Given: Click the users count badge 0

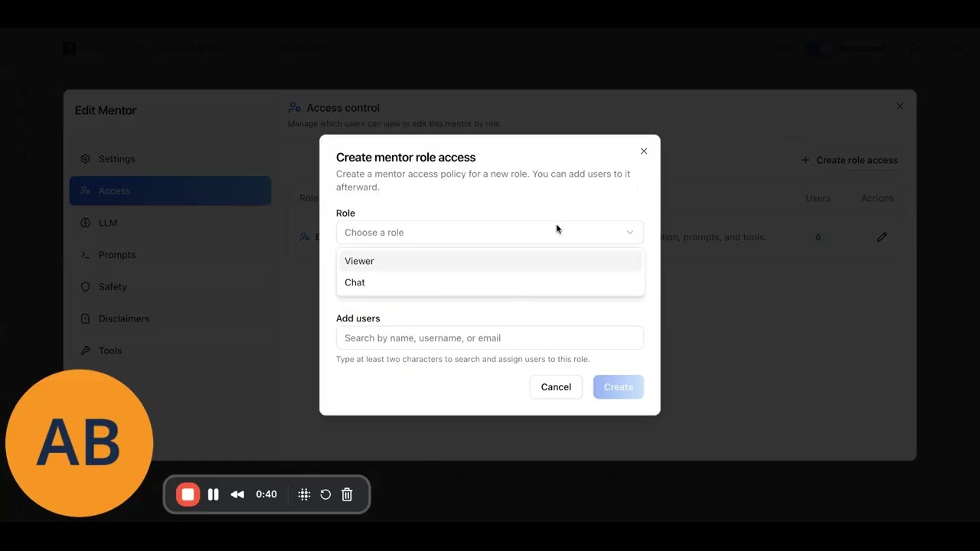Looking at the screenshot, I should coord(818,237).
